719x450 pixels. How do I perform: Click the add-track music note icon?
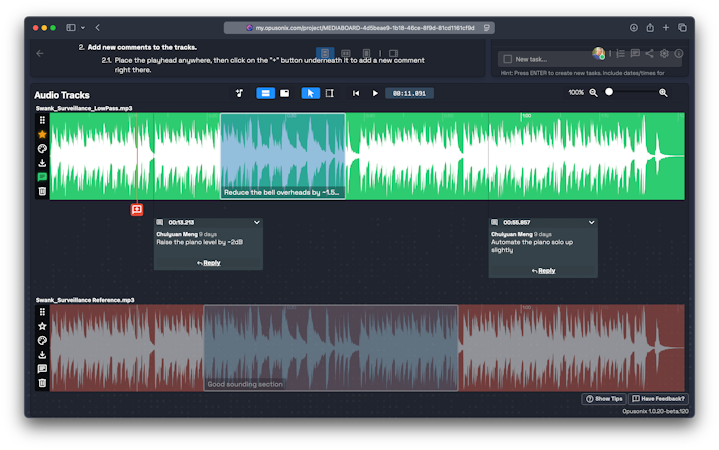pos(239,93)
